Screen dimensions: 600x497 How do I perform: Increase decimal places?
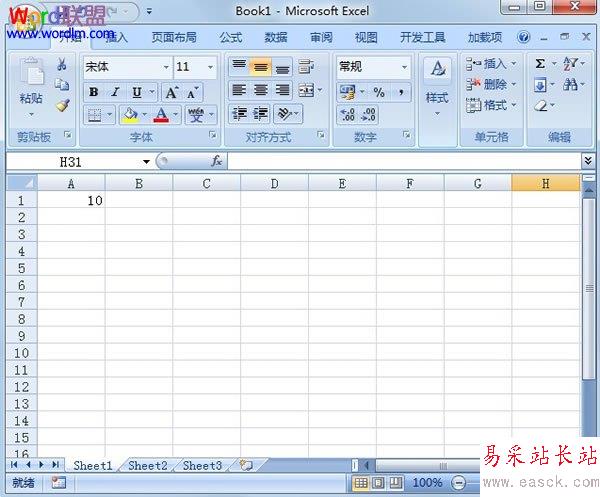[347, 114]
